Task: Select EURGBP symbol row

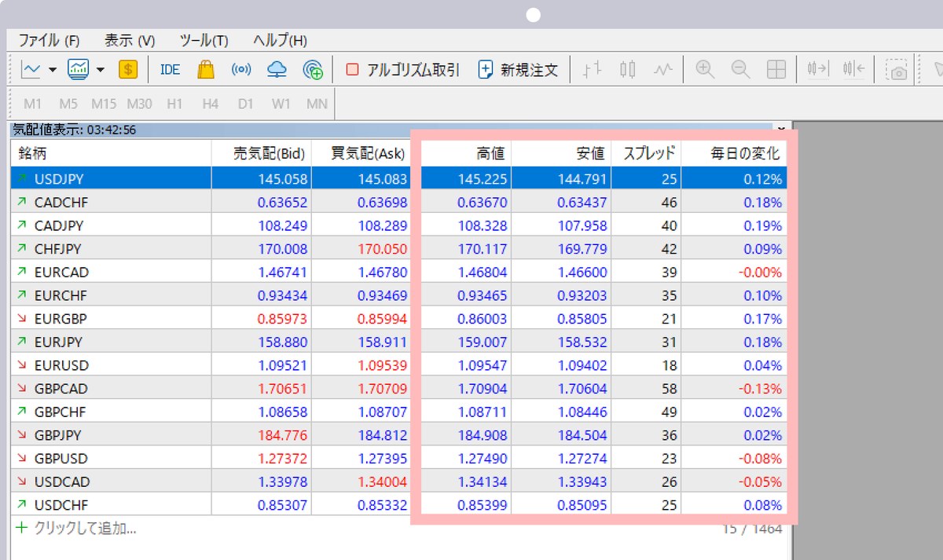Action: coord(398,319)
